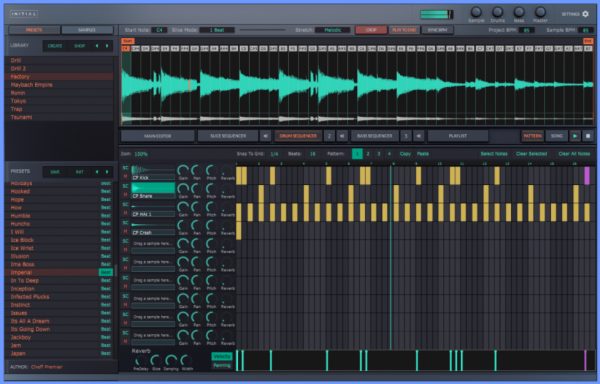Open the Start Note C4 dropdown

point(159,30)
